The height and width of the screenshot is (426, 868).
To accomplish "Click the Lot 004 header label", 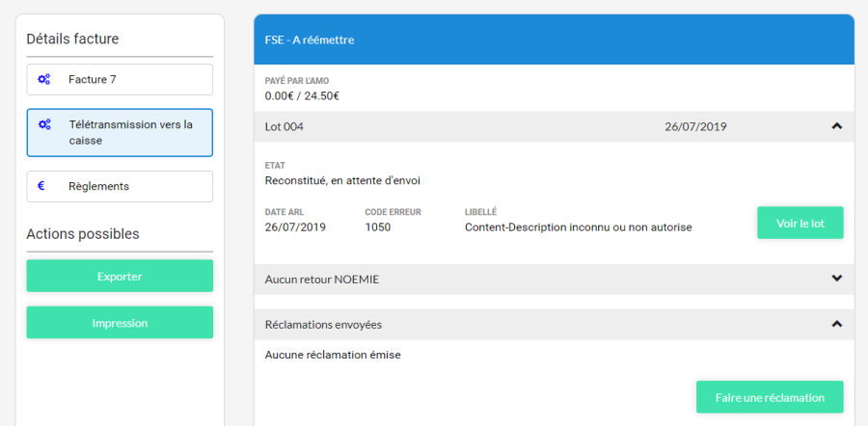I will tap(285, 126).
